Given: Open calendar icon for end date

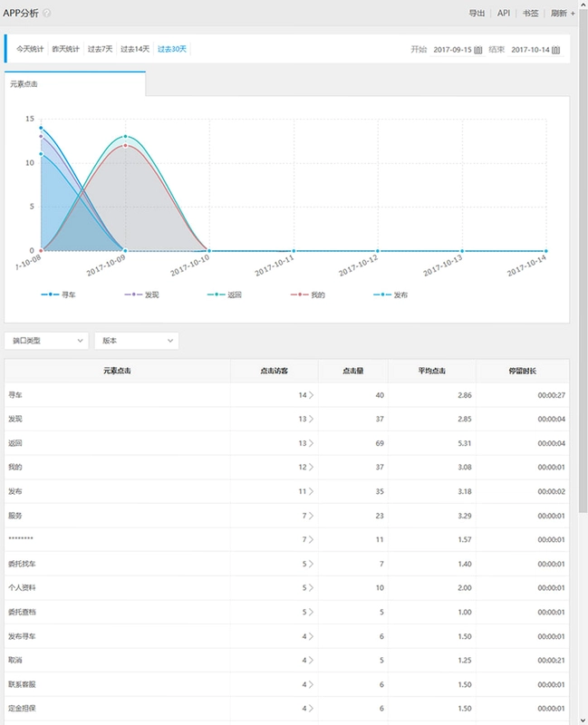Looking at the screenshot, I should pos(555,50).
